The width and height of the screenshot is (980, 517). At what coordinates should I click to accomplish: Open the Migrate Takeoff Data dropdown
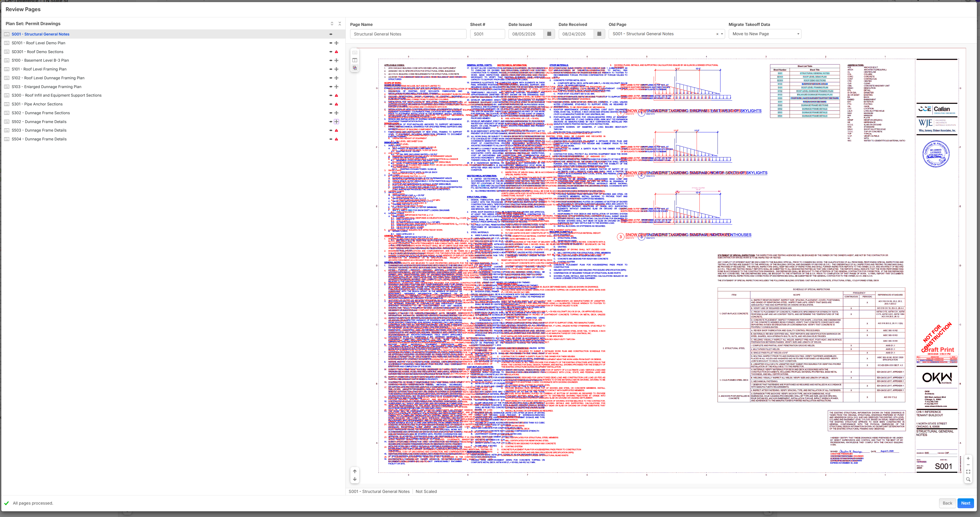pyautogui.click(x=765, y=34)
